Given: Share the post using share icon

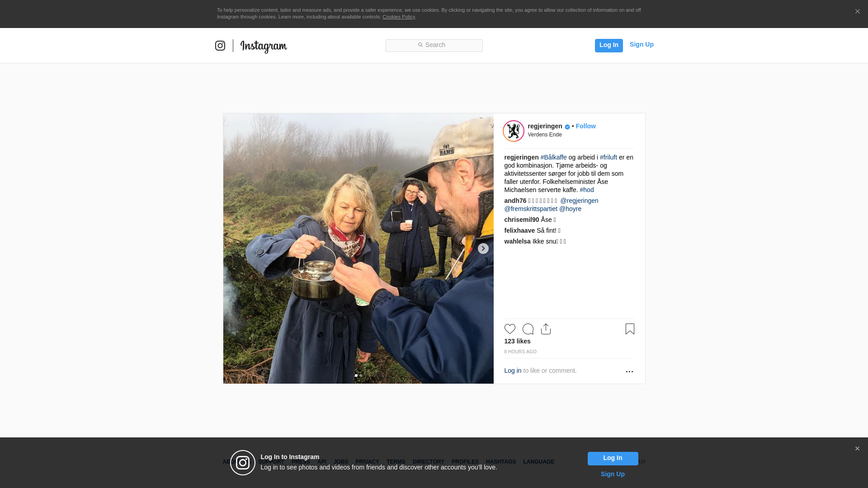Looking at the screenshot, I should click(x=546, y=329).
